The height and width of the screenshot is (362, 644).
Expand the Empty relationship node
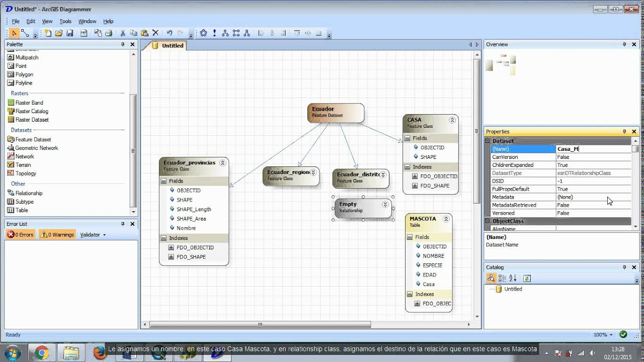coord(385,204)
